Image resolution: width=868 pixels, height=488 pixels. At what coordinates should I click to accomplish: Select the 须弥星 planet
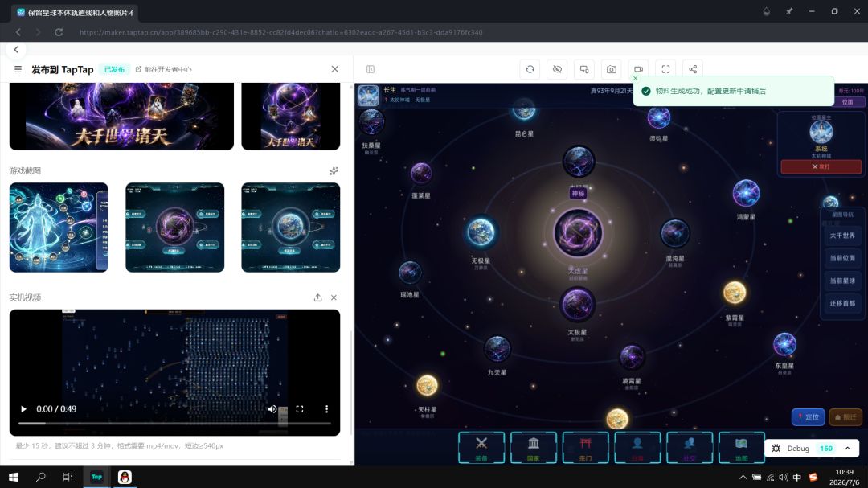[x=659, y=117]
